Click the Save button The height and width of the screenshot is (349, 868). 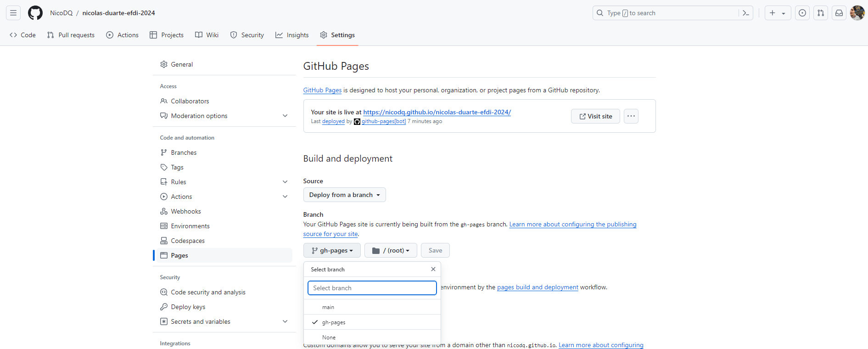coord(435,250)
